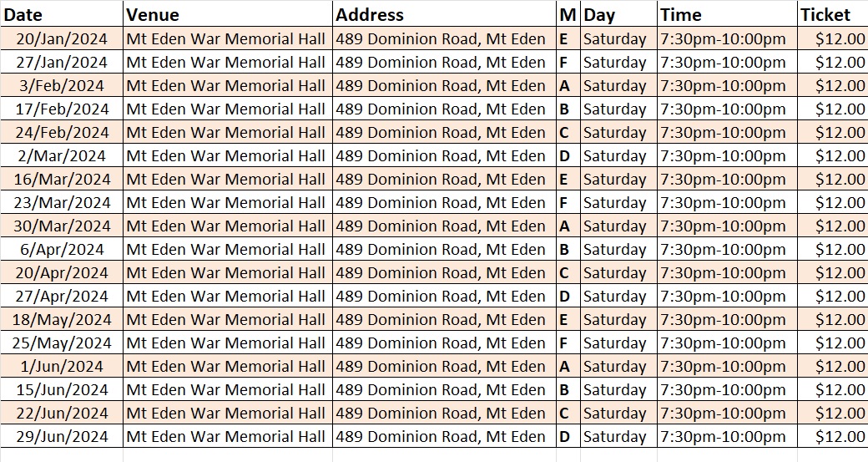Click the 29/Jun/2024 date cell

pyautogui.click(x=62, y=436)
